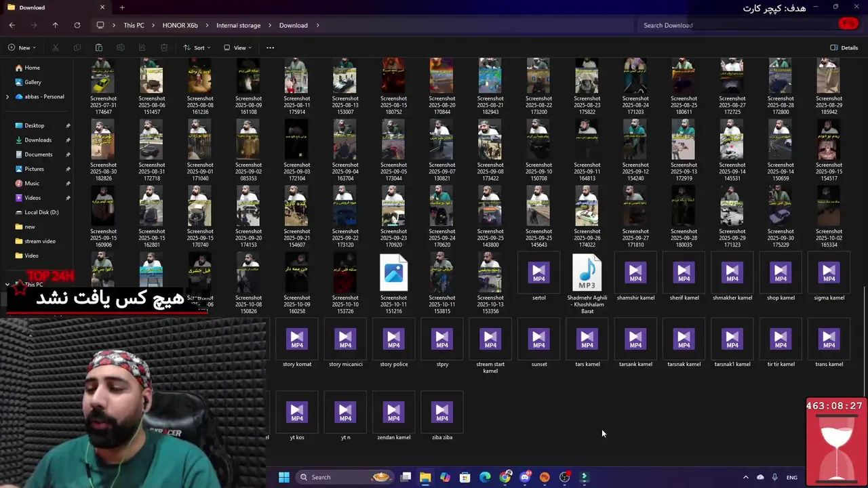Viewport: 868px width, 488px height.
Task: Click the chevron after This PC in breadcrumb
Action: point(153,25)
